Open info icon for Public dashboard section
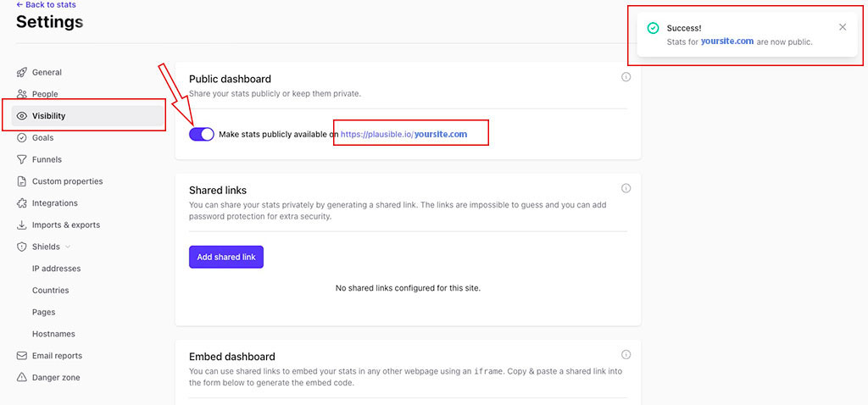The height and width of the screenshot is (405, 868). (626, 77)
